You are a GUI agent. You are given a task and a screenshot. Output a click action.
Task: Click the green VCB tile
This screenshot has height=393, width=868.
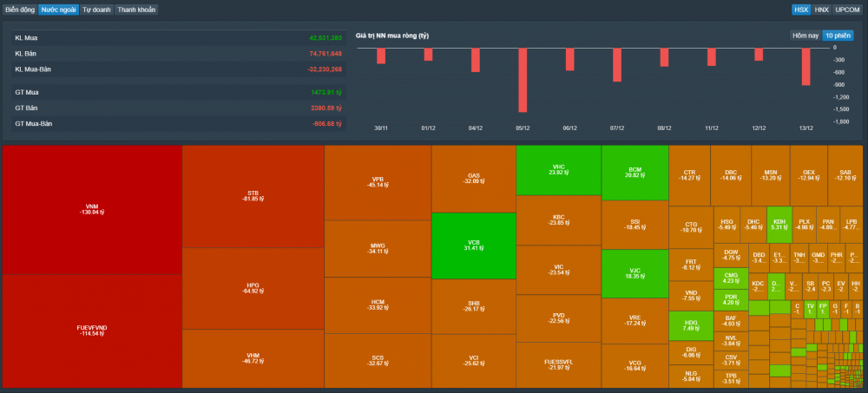pos(473,246)
